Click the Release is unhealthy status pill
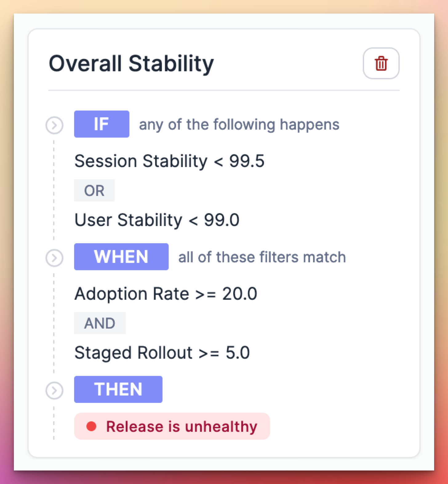 point(172,426)
